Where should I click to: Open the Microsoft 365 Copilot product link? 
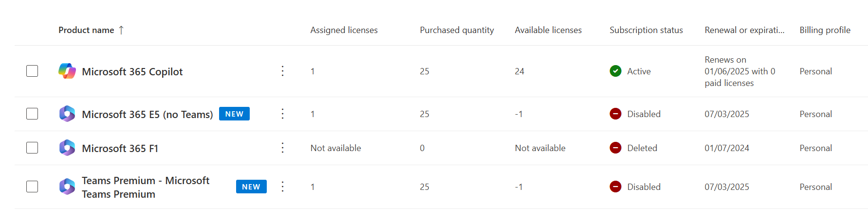pos(132,72)
